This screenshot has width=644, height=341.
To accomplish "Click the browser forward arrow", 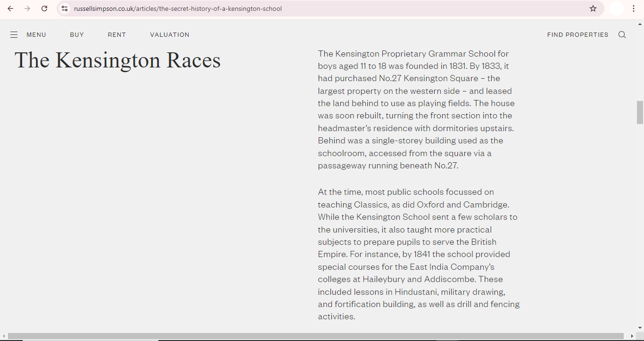I will tap(27, 8).
